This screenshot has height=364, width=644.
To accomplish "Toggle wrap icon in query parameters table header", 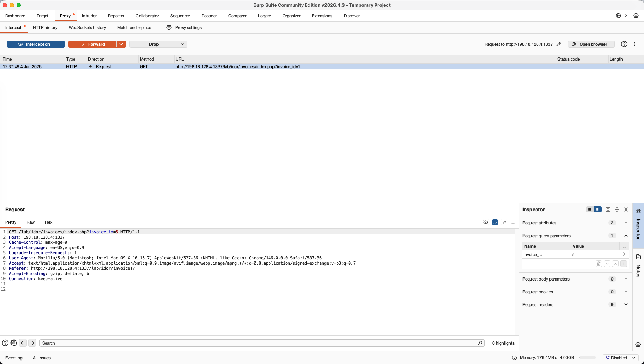I will [624, 246].
